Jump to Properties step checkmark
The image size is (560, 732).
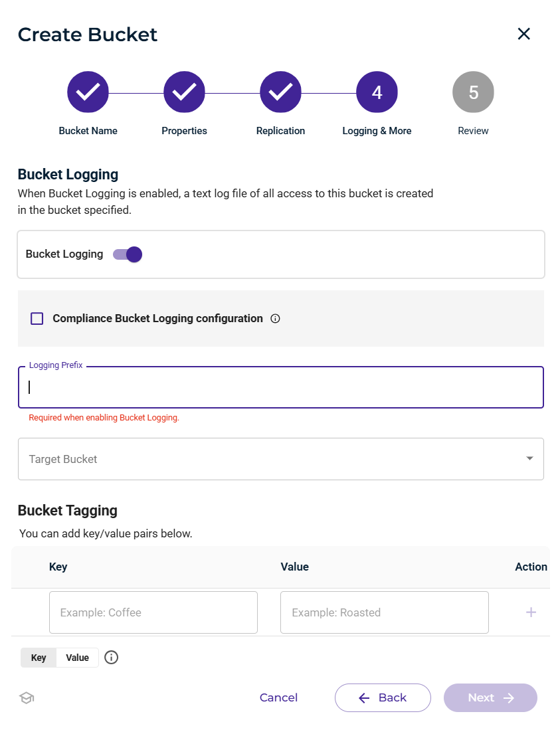(184, 92)
